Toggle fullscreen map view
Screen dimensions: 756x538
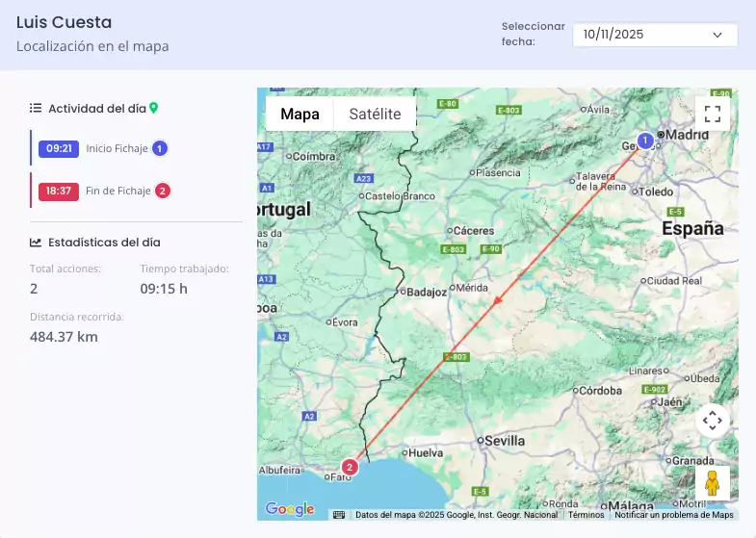(x=712, y=114)
